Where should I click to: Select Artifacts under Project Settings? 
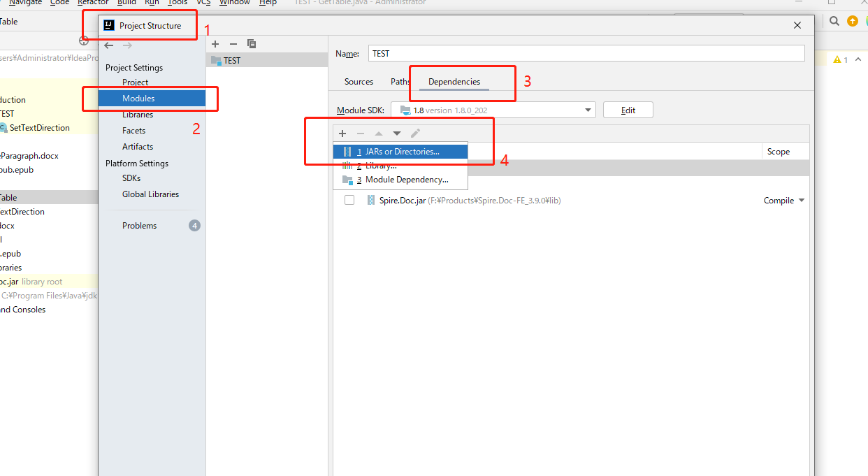(138, 147)
